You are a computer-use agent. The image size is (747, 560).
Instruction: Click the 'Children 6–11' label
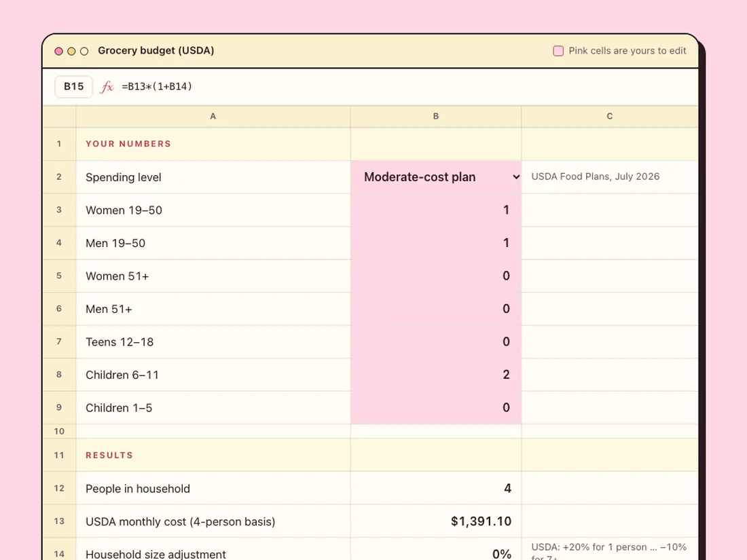pos(122,375)
